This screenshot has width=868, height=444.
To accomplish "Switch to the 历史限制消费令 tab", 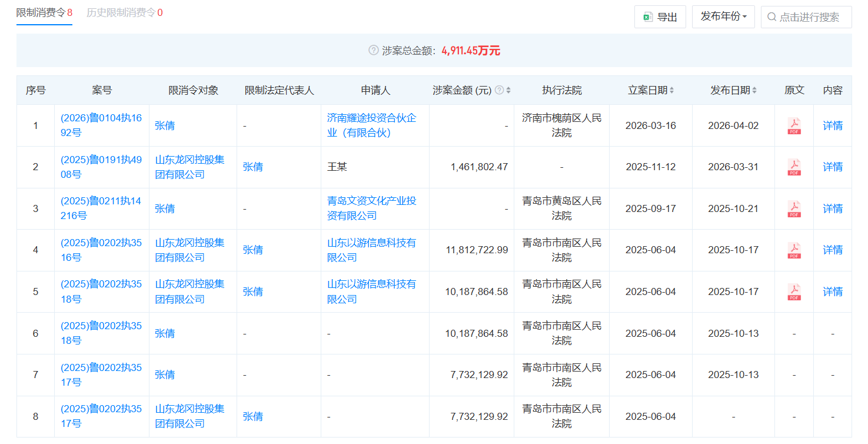I will (124, 12).
